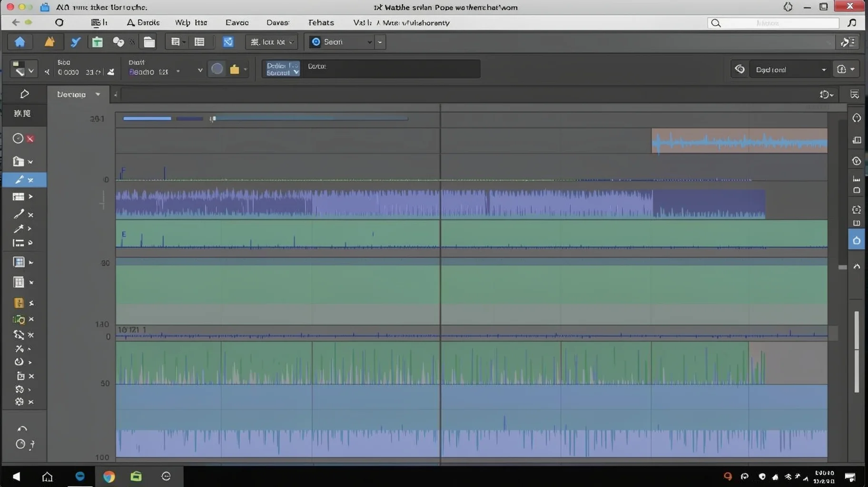This screenshot has width=868, height=487.
Task: Open the 'Wdp' menu
Action: 191,22
